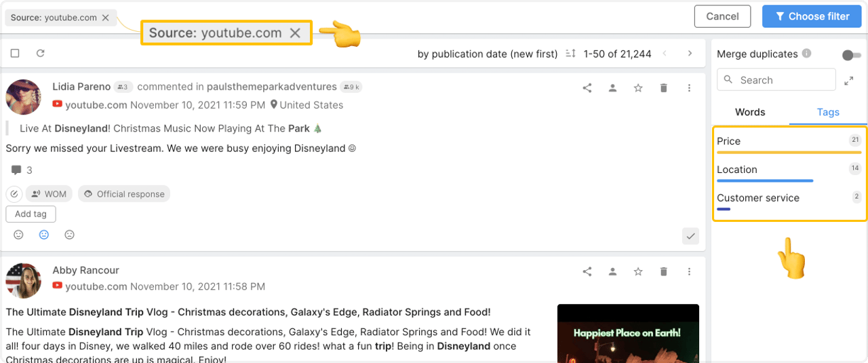
Task: Star Abby Rancour's mention as favorite
Action: pos(638,271)
